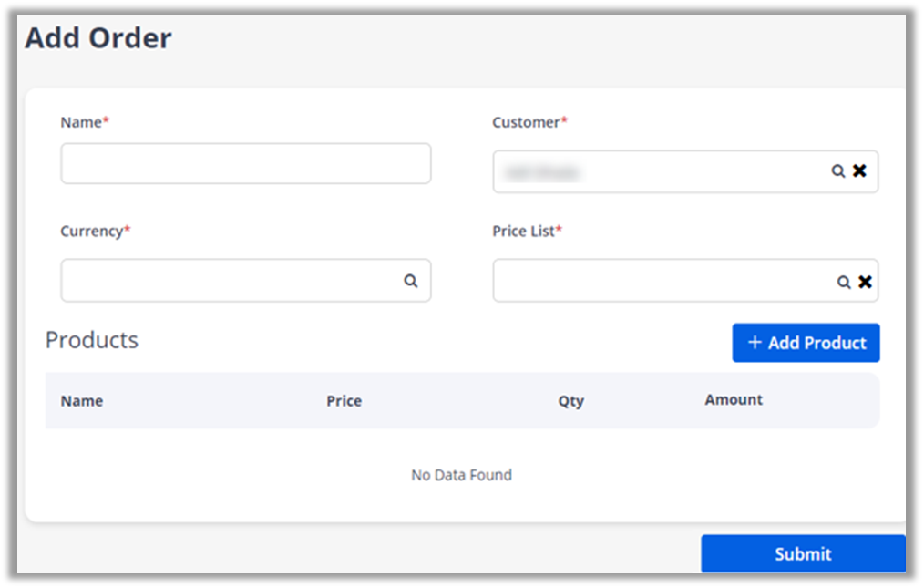Click the search icon in Customer field
Image resolution: width=924 pixels, height=588 pixels.
click(x=837, y=171)
